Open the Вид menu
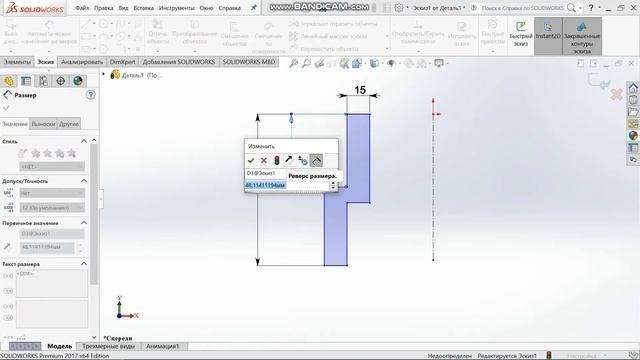This screenshot has width=640, height=360. coord(123,8)
